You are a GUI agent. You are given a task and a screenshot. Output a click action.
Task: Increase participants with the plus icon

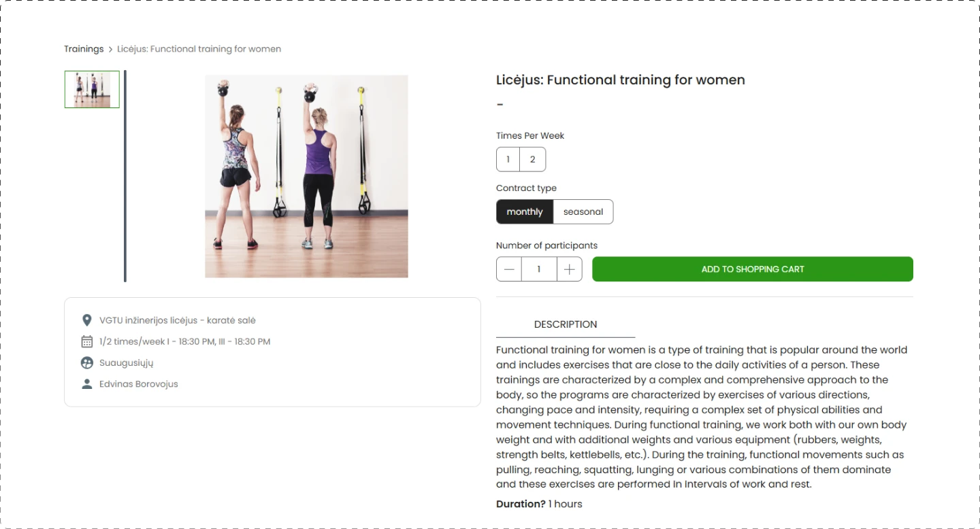click(569, 269)
